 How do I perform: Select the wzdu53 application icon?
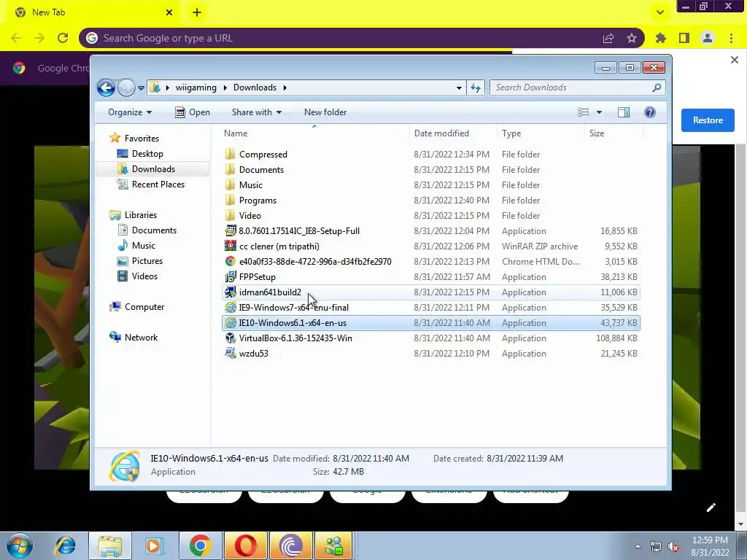[x=231, y=354]
